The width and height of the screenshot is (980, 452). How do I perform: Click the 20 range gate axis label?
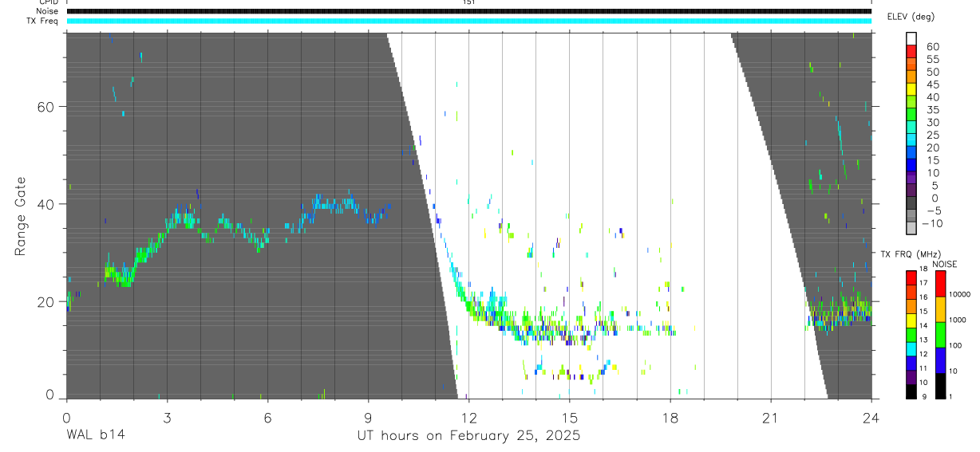(x=49, y=301)
